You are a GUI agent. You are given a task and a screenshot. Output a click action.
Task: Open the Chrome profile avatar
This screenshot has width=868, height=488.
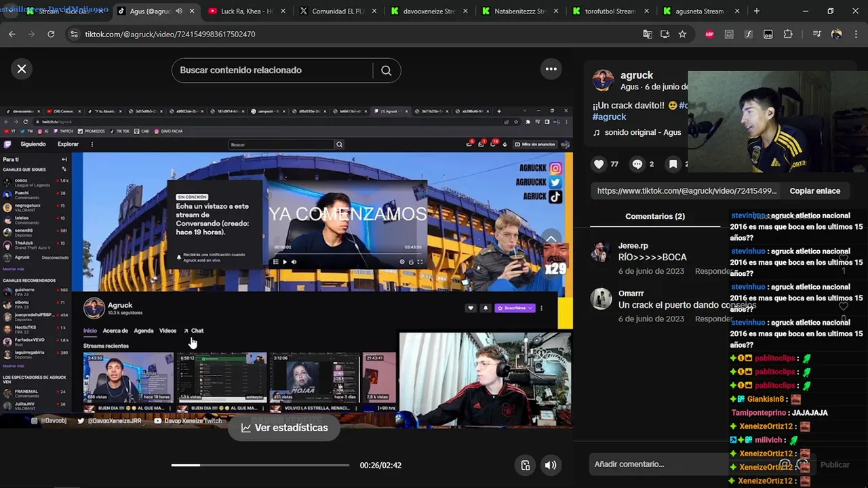point(836,34)
